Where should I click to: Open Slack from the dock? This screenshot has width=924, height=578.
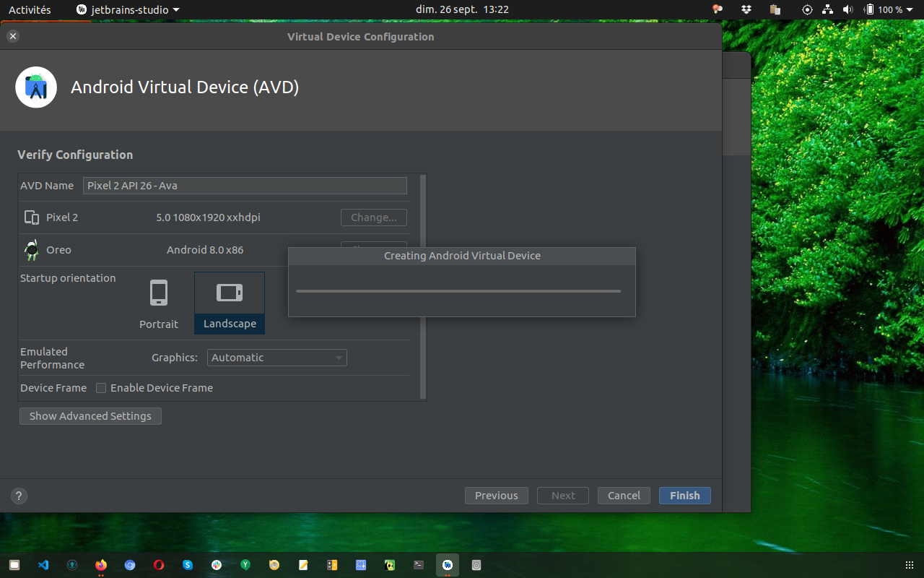pos(217,565)
